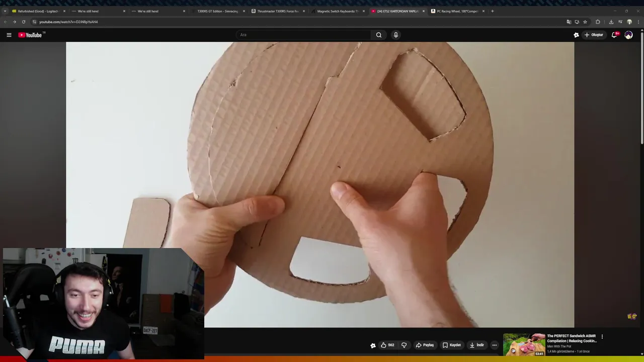Expand the tab search dropdown arrow
Image resolution: width=644 pixels, height=362 pixels.
tap(5, 11)
